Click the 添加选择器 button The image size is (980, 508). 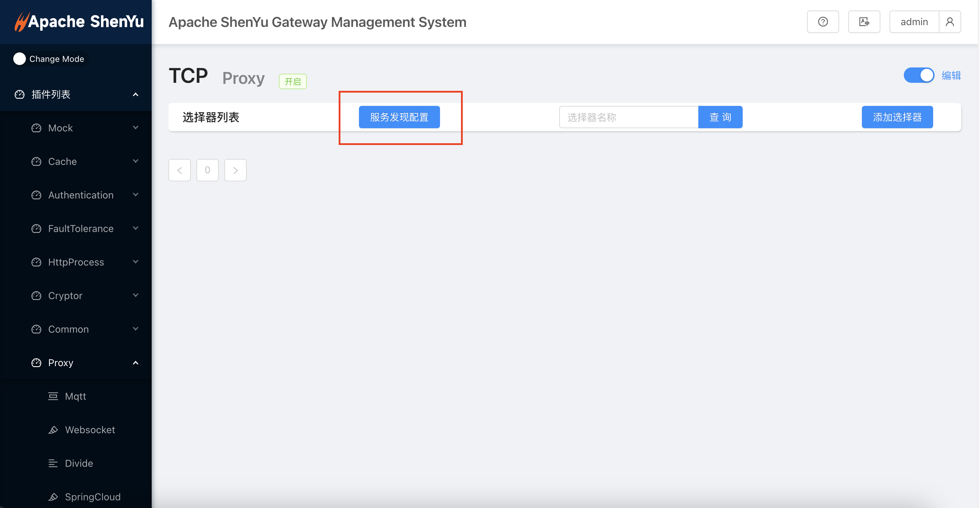point(897,117)
